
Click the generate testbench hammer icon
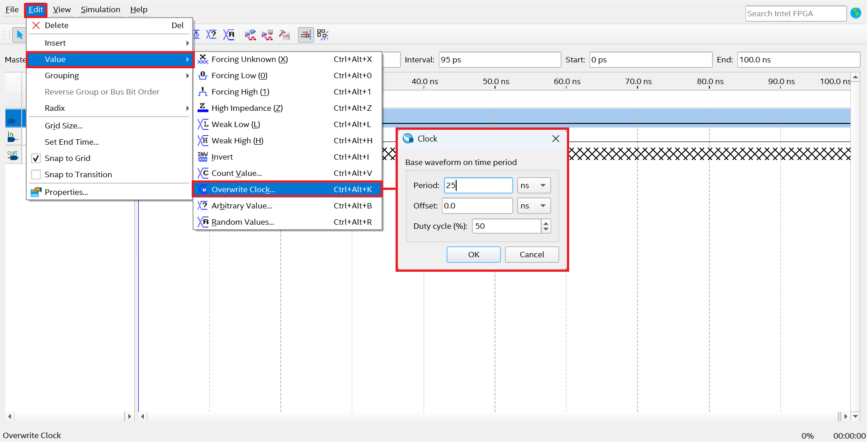(284, 35)
